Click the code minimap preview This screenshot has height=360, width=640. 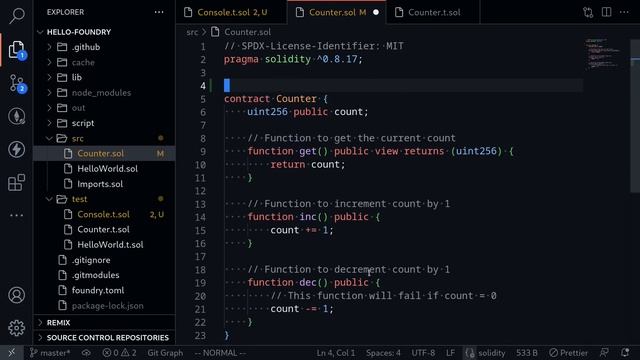pyautogui.click(x=603, y=54)
